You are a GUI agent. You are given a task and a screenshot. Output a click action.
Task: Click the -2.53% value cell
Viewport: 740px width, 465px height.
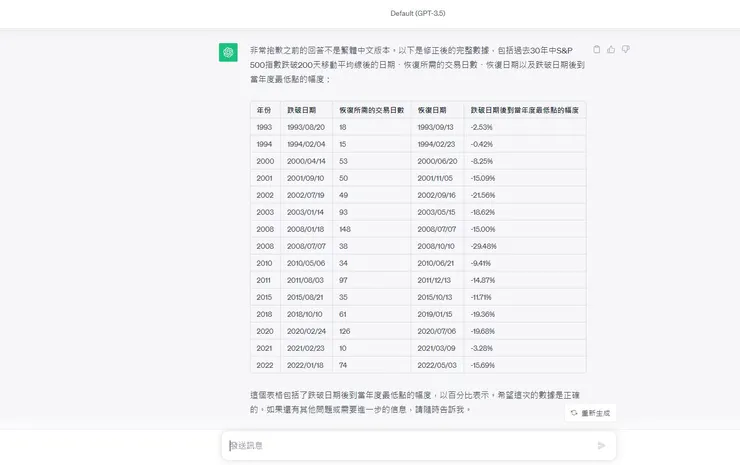click(x=525, y=127)
